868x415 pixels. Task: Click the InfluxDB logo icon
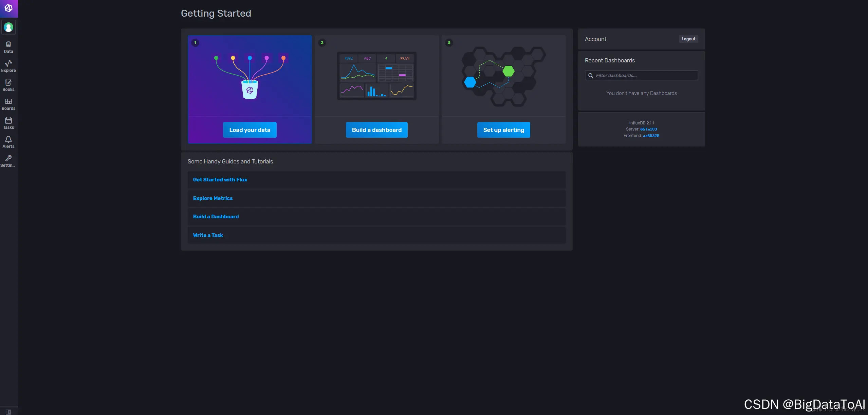8,8
